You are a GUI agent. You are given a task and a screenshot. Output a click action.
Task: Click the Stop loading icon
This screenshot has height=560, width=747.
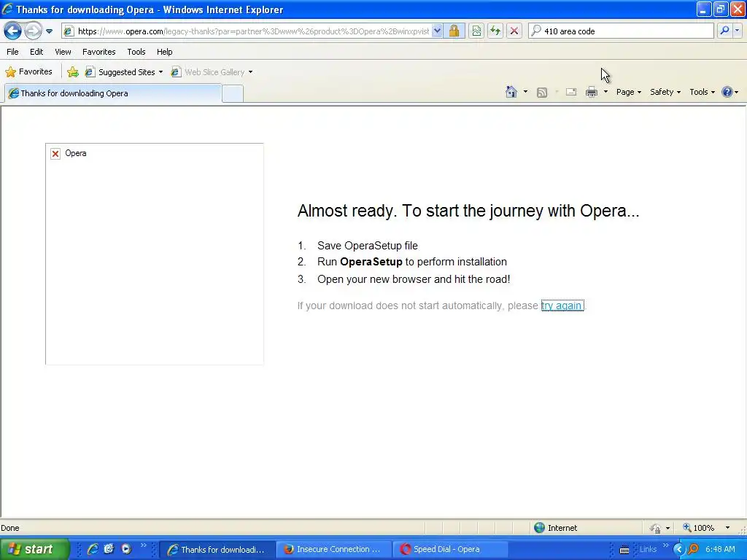pos(514,31)
